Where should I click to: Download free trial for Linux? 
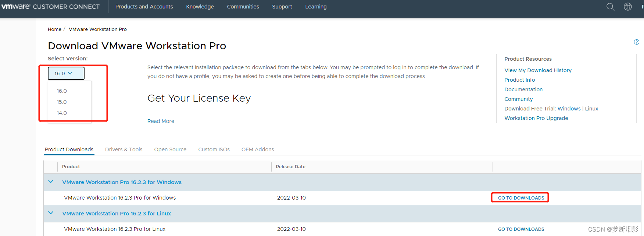tap(591, 109)
